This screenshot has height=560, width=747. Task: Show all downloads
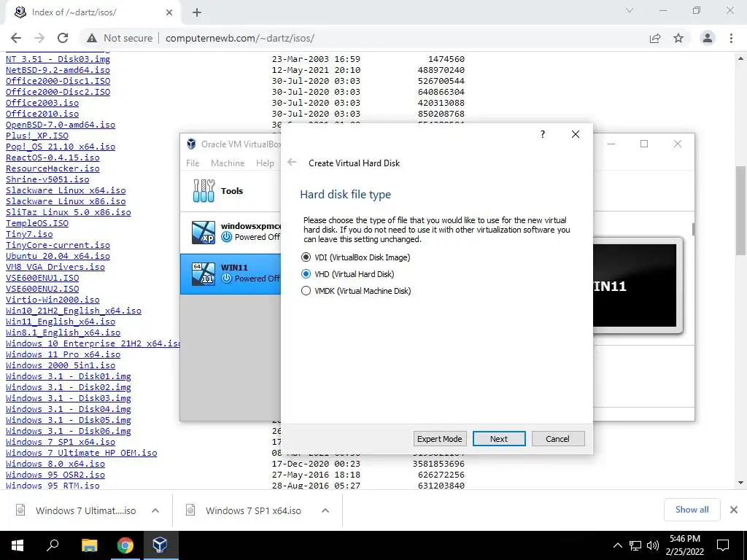tap(692, 510)
